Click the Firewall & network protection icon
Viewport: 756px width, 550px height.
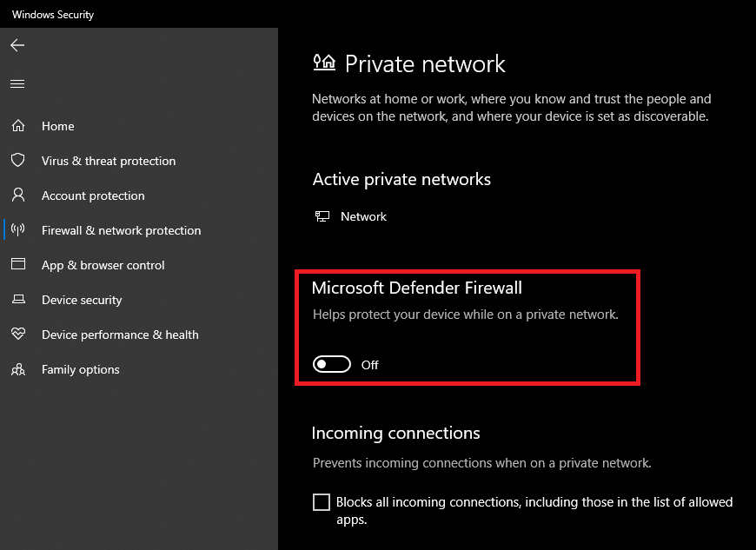click(x=18, y=230)
